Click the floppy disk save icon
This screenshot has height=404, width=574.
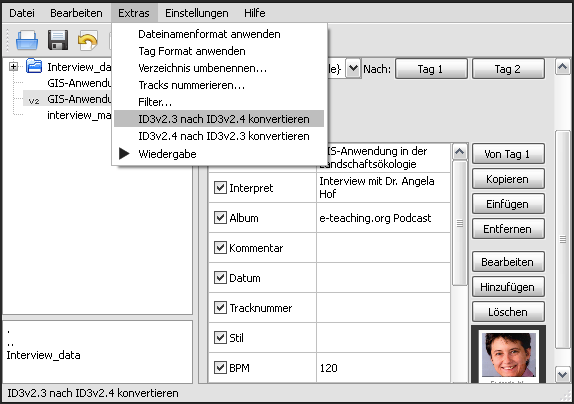pos(58,40)
